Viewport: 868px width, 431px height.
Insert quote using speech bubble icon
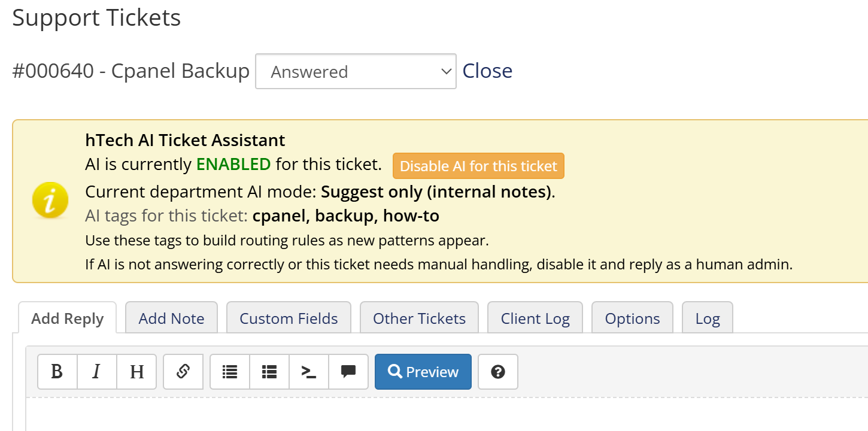pyautogui.click(x=348, y=372)
